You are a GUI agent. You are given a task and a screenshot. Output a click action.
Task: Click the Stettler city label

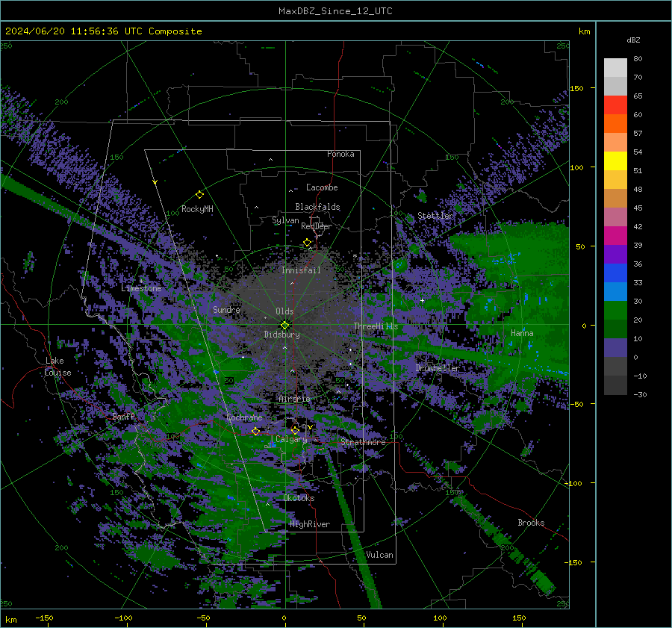(435, 216)
